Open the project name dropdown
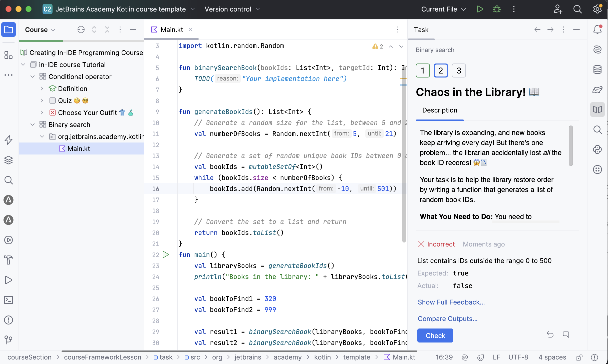The width and height of the screenshot is (608, 364). (119, 9)
